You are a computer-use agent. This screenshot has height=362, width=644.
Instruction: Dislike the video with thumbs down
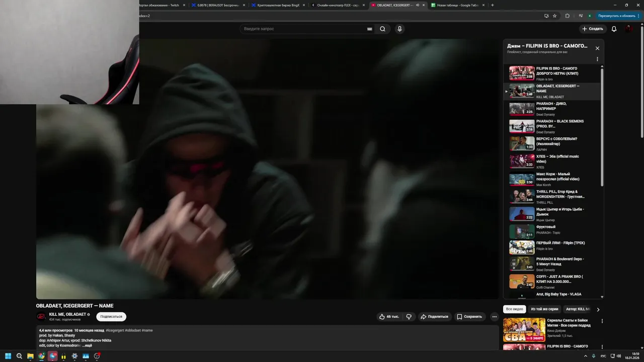pos(409,317)
